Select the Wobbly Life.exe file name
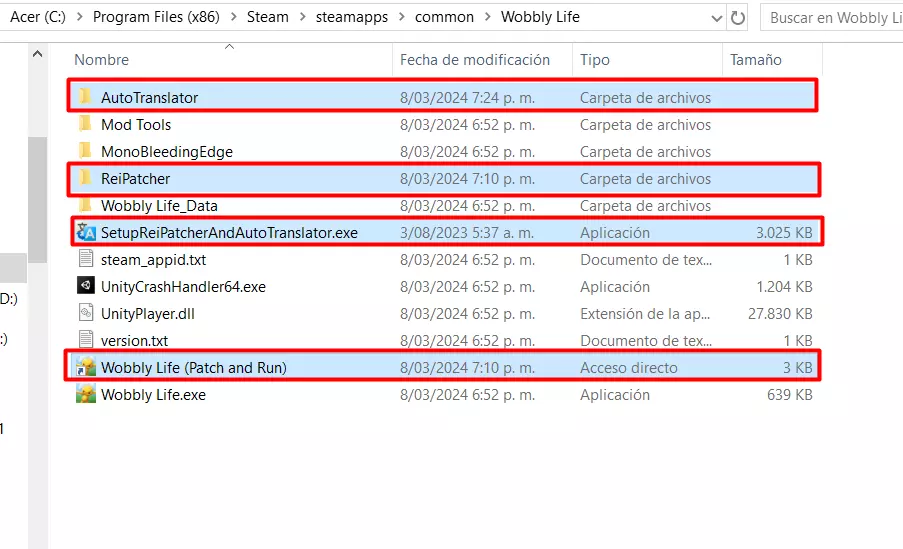Screen dimensions: 903x549 click(x=153, y=395)
